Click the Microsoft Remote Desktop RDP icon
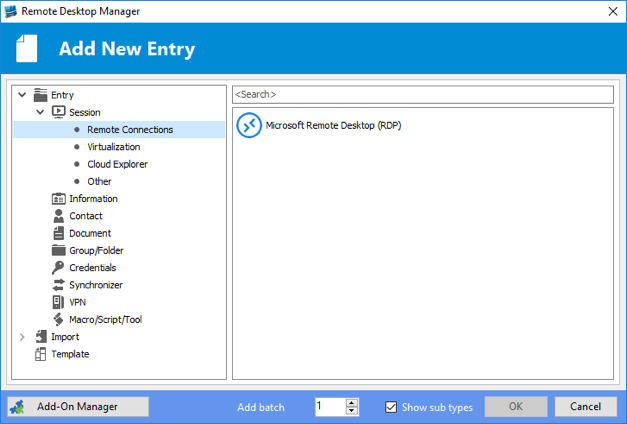 249,125
